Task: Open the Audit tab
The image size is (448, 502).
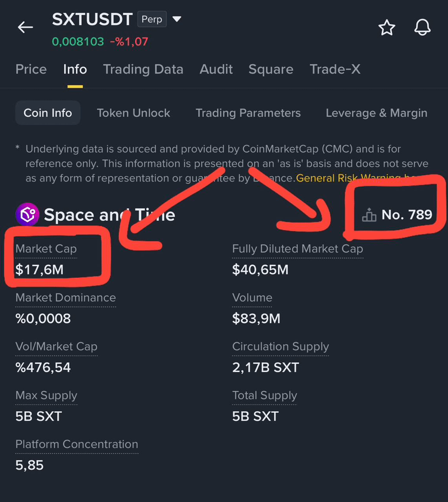Action: pyautogui.click(x=216, y=70)
